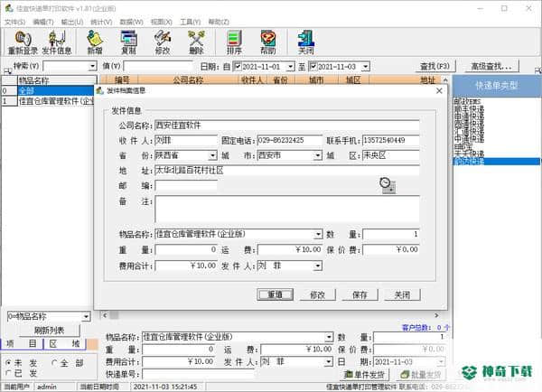The image size is (542, 392).
Task: Expand the 城市 dropdown showing 西安市
Action: coord(318,156)
